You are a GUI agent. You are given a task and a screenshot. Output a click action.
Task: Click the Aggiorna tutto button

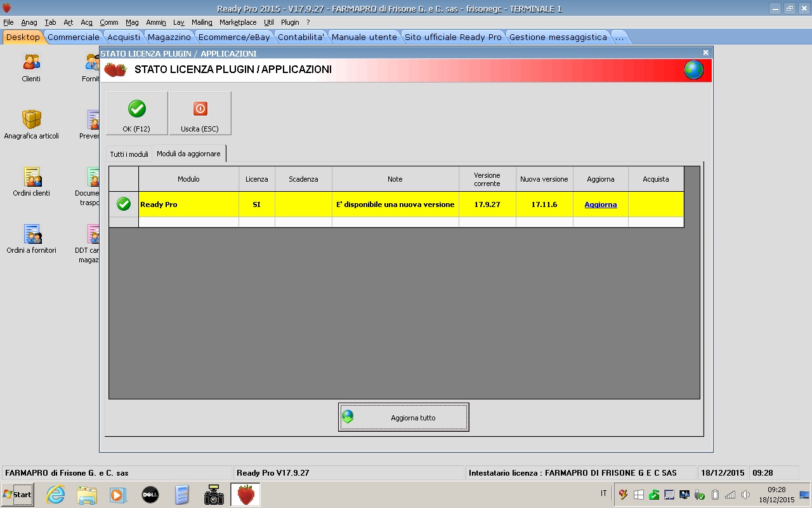click(x=403, y=417)
